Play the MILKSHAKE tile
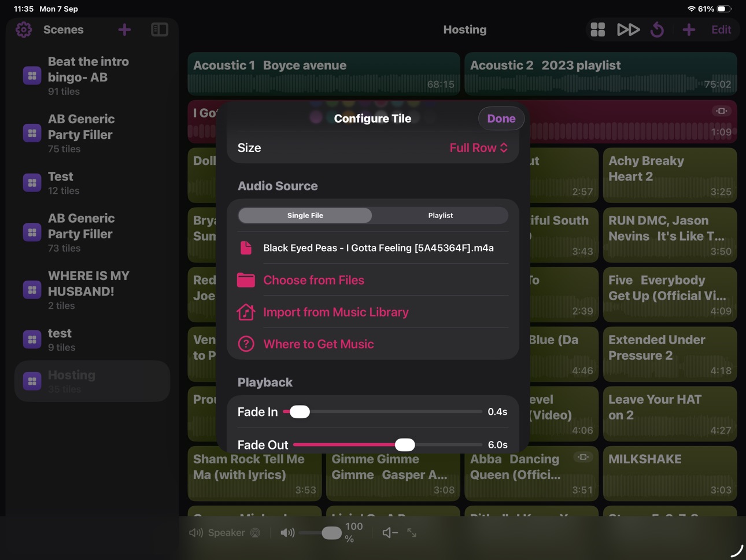Screen dimensions: 746x560 [x=670, y=473]
